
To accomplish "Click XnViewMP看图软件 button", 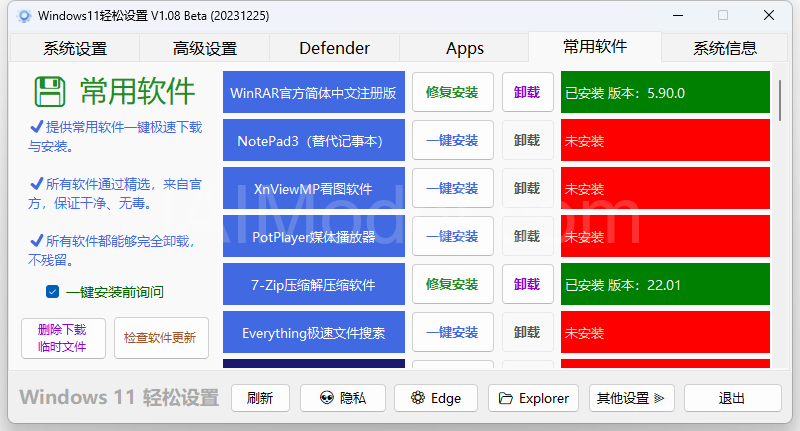I will click(x=314, y=188).
